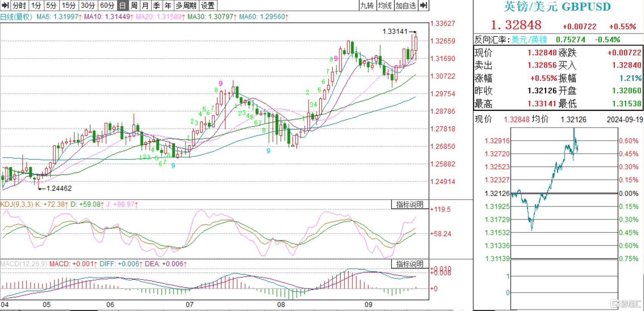644x311 pixels.
Task: Switch to 季 quarterly chart
Action: [x=157, y=5]
